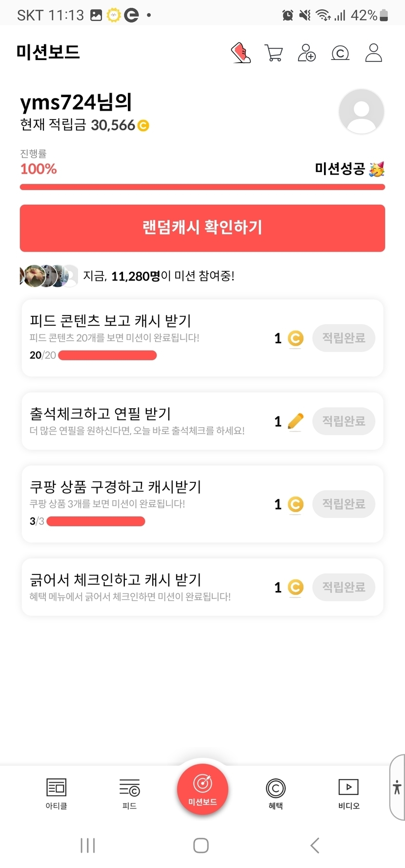
Task: Click the overall mission progress bar
Action: click(202, 187)
